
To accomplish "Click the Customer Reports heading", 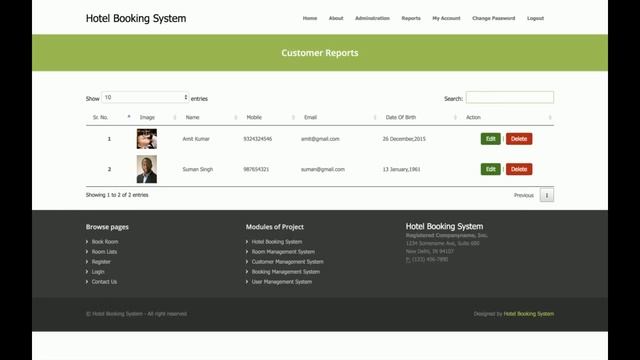I will coord(320,53).
